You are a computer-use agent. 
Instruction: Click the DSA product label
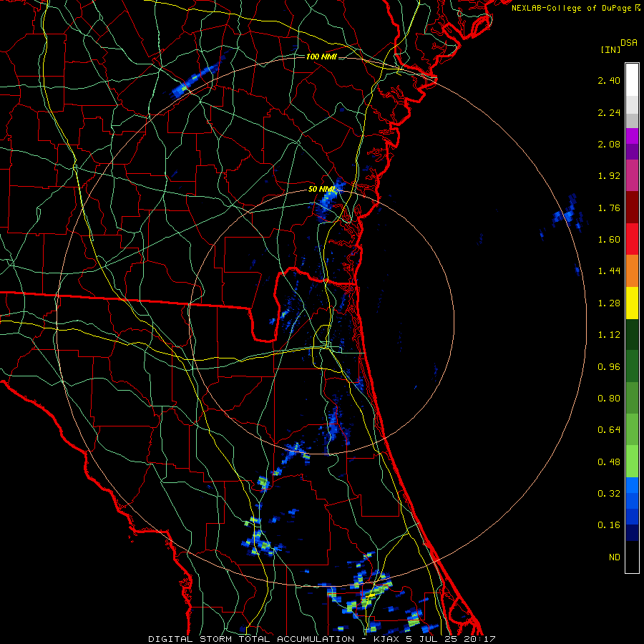tap(629, 43)
